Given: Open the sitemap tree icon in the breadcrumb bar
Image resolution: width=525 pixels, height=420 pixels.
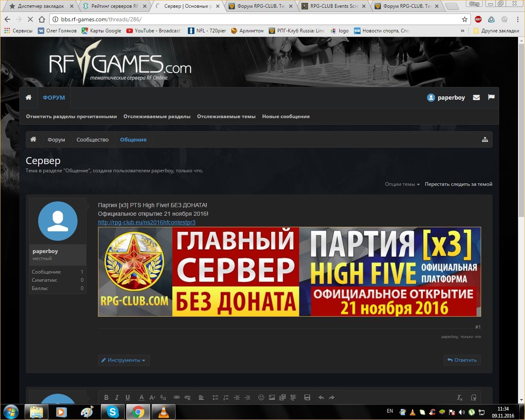Looking at the screenshot, I should (485, 139).
